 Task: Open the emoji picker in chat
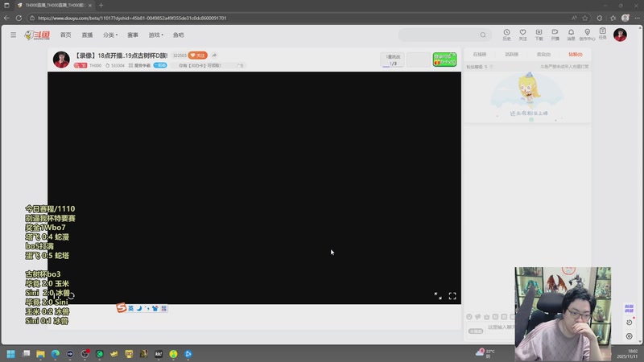click(x=469, y=317)
